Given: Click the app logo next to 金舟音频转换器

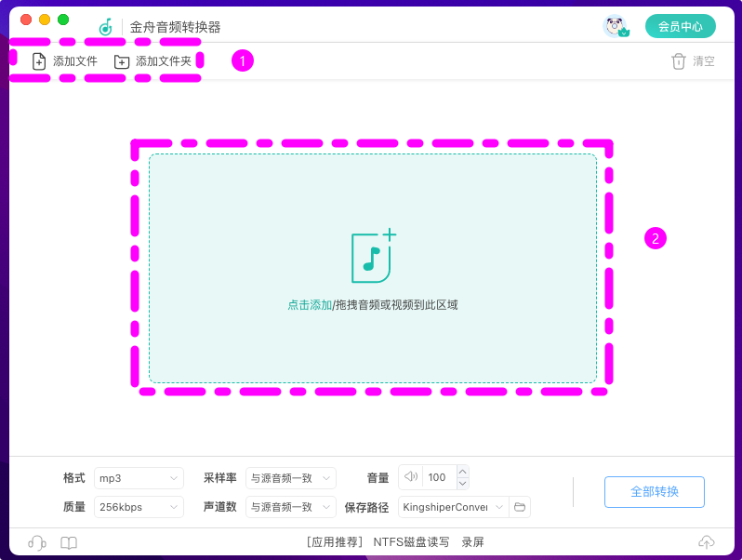Looking at the screenshot, I should coord(105,27).
